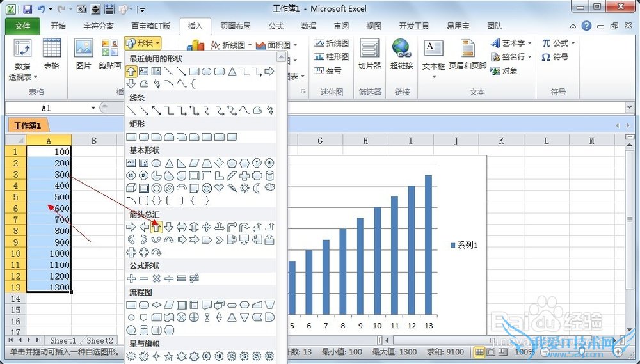Choose the Left Arrow shape under 箭头总汇
Screen dimensions: 640x364
click(143, 227)
